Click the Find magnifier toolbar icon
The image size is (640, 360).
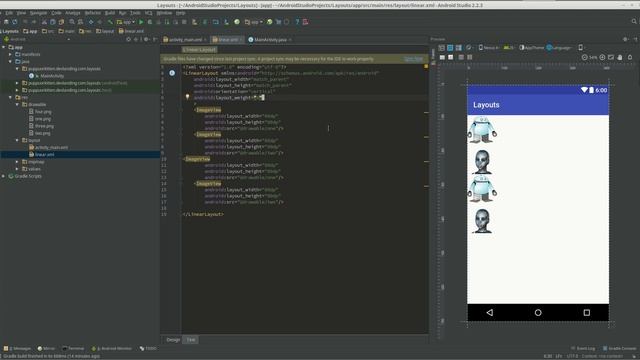tap(72, 22)
